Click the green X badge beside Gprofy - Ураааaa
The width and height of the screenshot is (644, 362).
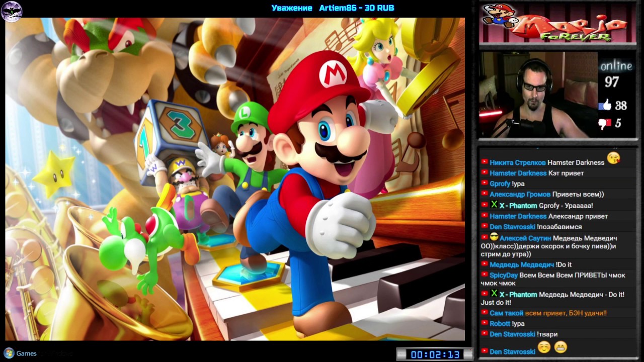click(x=494, y=205)
